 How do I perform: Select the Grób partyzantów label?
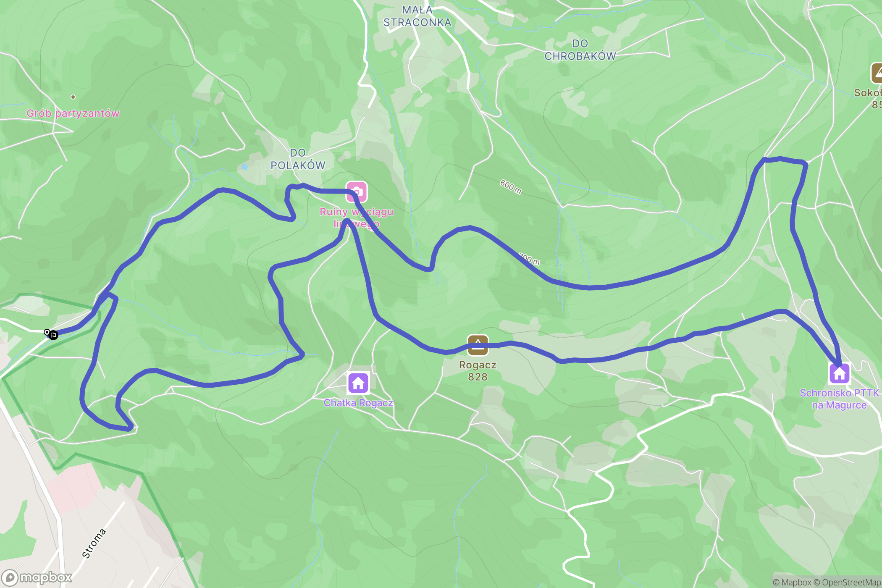(x=73, y=113)
